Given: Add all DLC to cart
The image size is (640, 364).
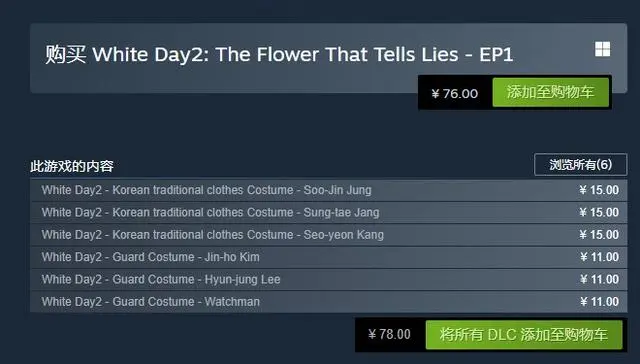Looking at the screenshot, I should point(524,335).
